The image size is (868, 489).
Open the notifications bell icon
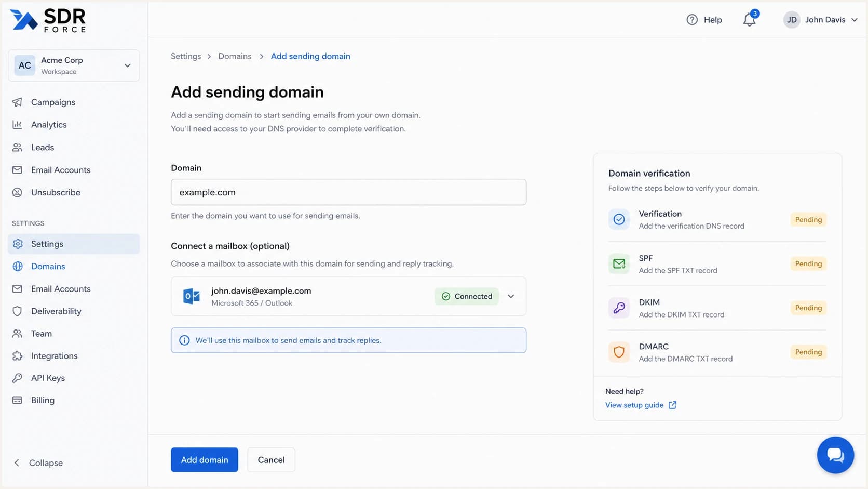point(749,20)
